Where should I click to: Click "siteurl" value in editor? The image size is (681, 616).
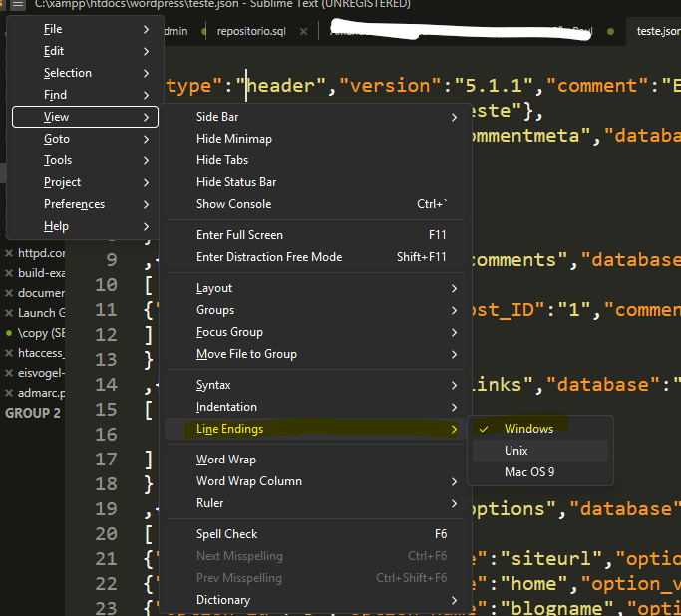tap(551, 559)
